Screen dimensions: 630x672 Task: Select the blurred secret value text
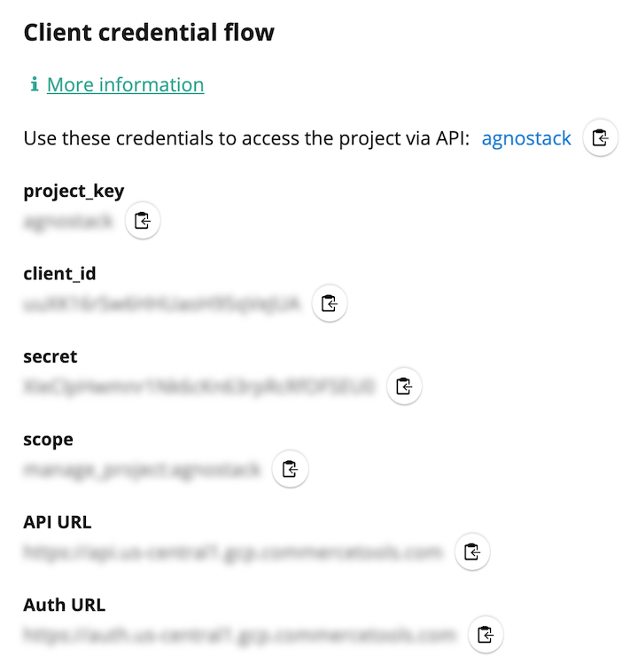199,387
